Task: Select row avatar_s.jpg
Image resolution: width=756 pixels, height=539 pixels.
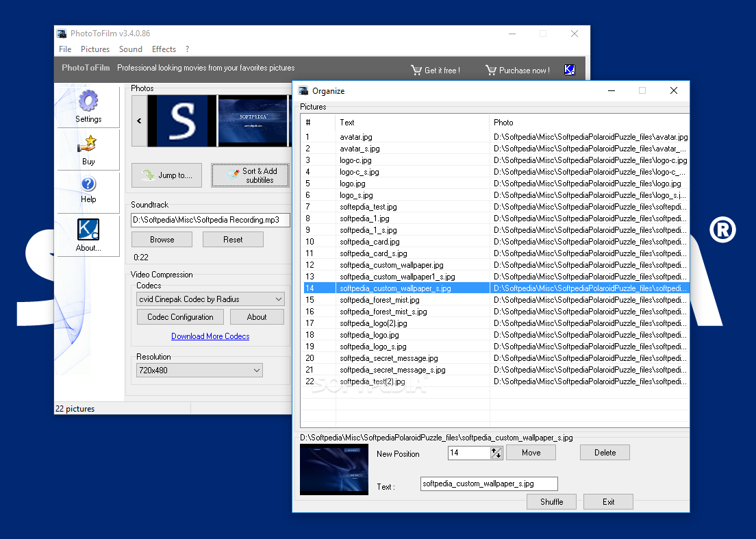Action: pos(494,149)
